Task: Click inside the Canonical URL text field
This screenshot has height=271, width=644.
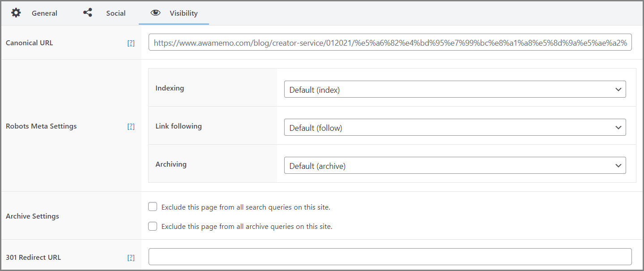Action: point(389,43)
